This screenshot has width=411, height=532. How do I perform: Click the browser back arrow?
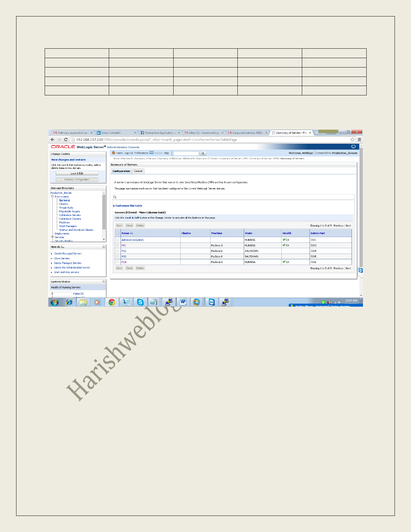52,139
